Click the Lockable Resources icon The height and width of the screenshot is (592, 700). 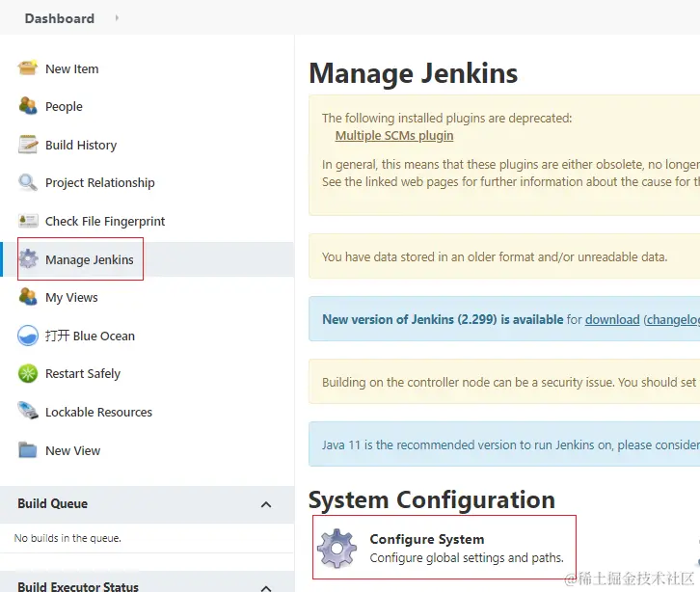tap(28, 411)
